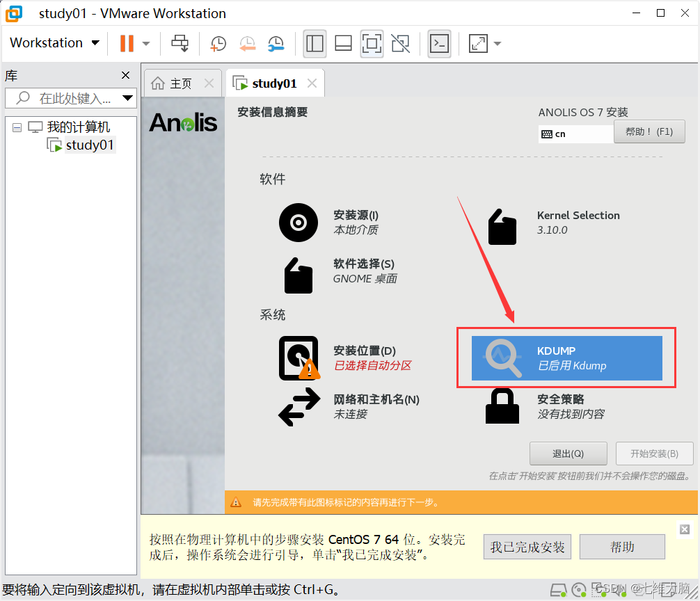Click 已选择自动分区 red status text
This screenshot has width=700, height=601.
click(373, 366)
